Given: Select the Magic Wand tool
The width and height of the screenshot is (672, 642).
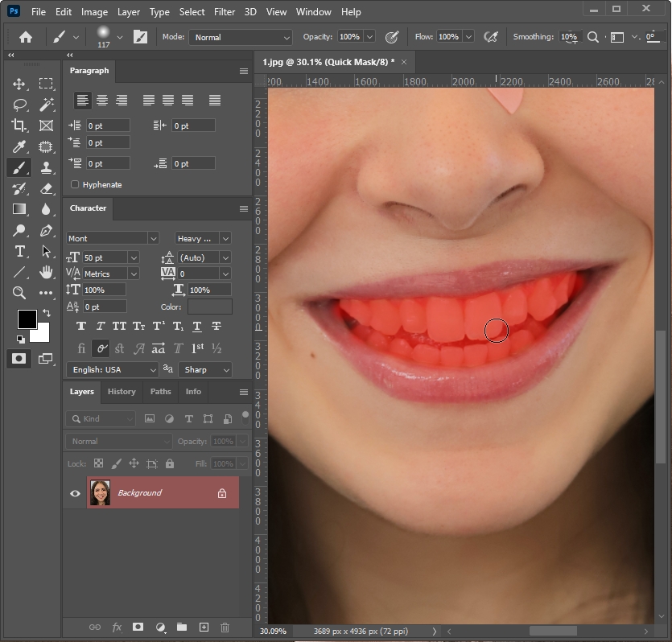Looking at the screenshot, I should click(x=47, y=105).
